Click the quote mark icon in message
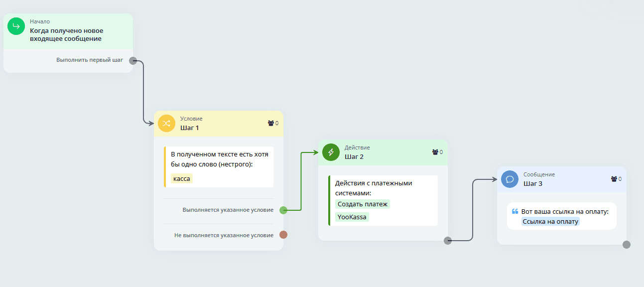Viewport: 644px width, 287px height. point(515,211)
